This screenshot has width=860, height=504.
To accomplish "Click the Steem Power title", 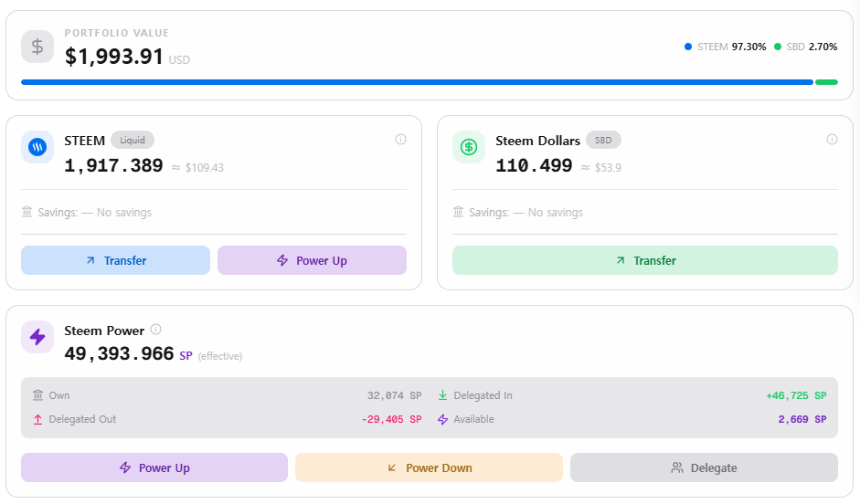I will (104, 331).
